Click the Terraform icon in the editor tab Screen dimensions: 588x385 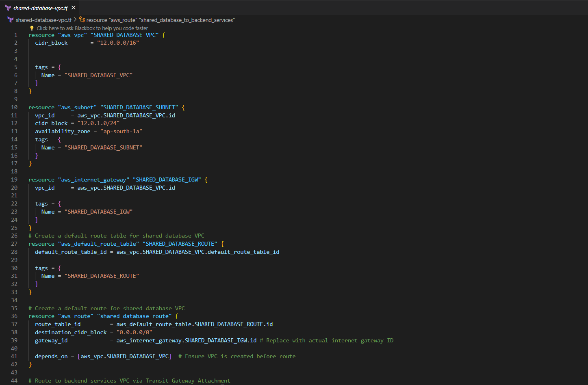pos(8,8)
